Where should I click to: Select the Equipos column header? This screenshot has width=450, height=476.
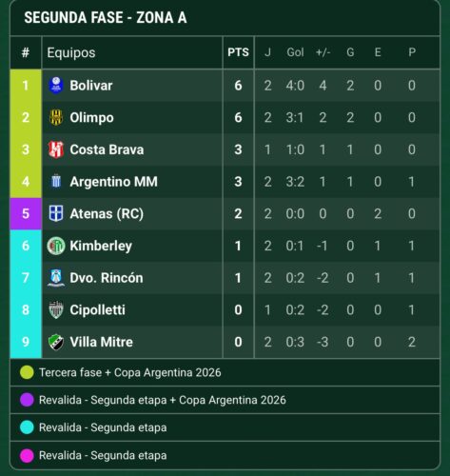click(71, 52)
